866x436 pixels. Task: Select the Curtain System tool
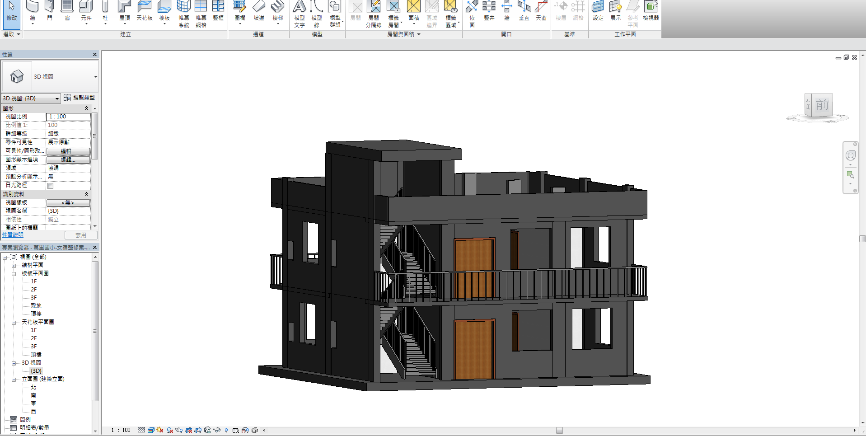coord(184,13)
